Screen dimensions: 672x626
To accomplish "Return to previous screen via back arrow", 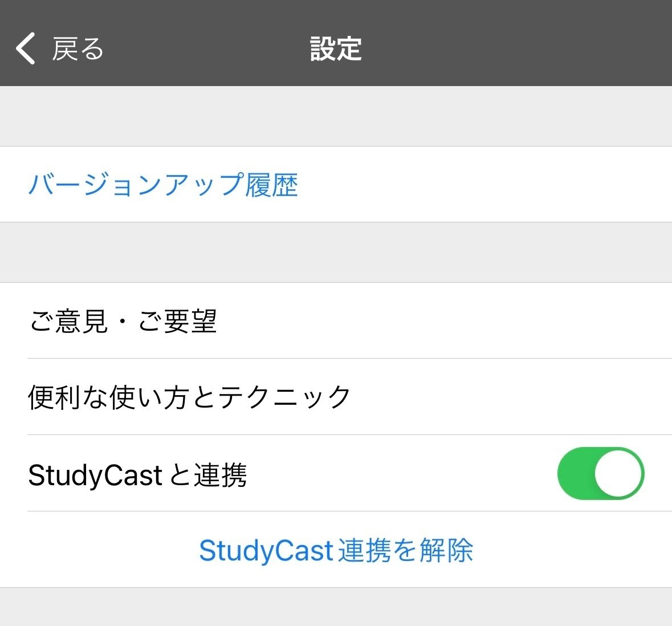I will click(x=24, y=49).
